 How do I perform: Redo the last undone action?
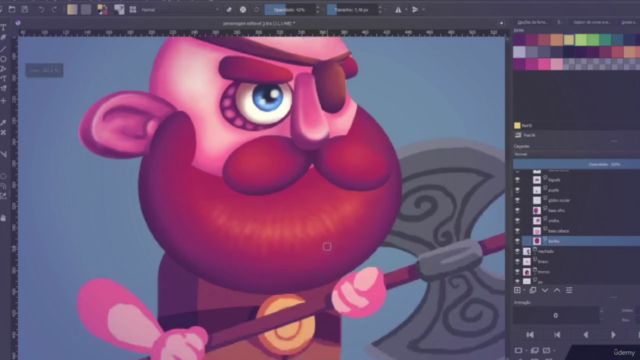tap(54, 9)
